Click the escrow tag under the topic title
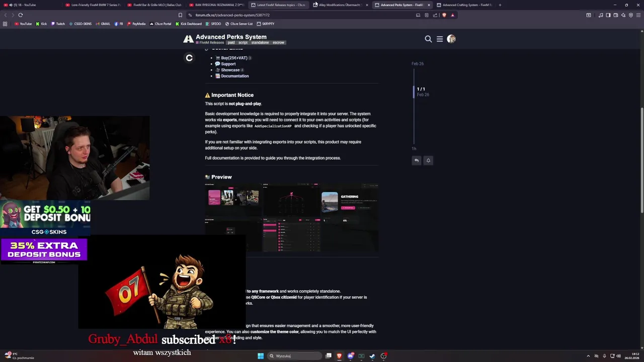 (x=278, y=43)
